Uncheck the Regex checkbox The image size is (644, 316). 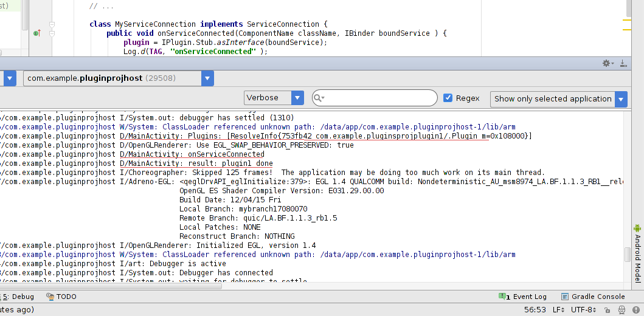[448, 98]
